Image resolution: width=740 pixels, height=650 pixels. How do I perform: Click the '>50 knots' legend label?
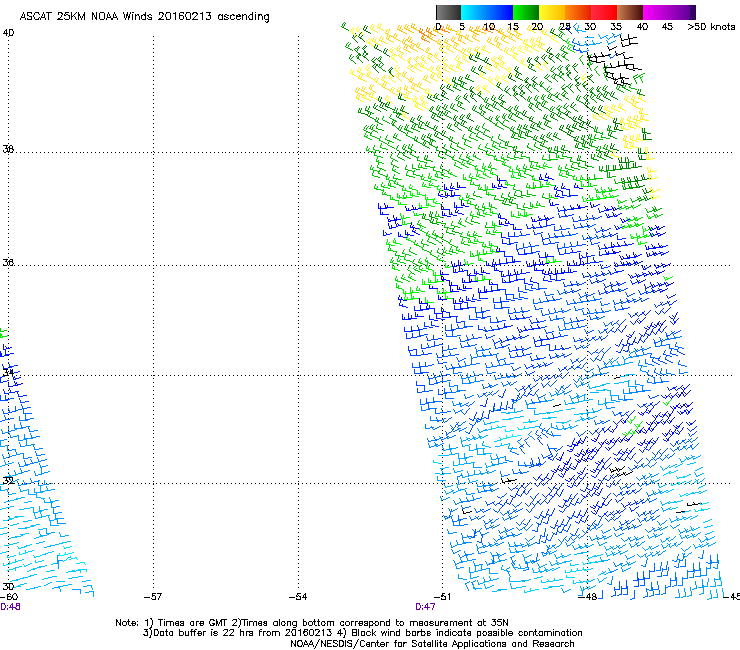point(711,27)
